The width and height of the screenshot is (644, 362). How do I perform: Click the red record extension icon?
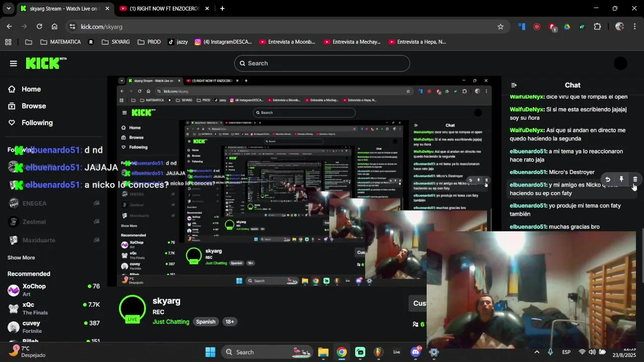pos(537,27)
